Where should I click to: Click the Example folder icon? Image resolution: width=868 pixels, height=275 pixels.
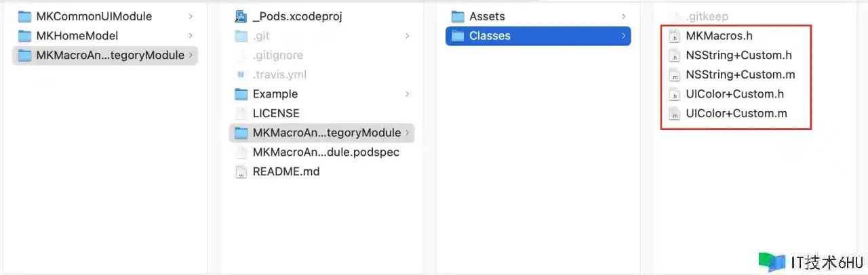click(241, 94)
